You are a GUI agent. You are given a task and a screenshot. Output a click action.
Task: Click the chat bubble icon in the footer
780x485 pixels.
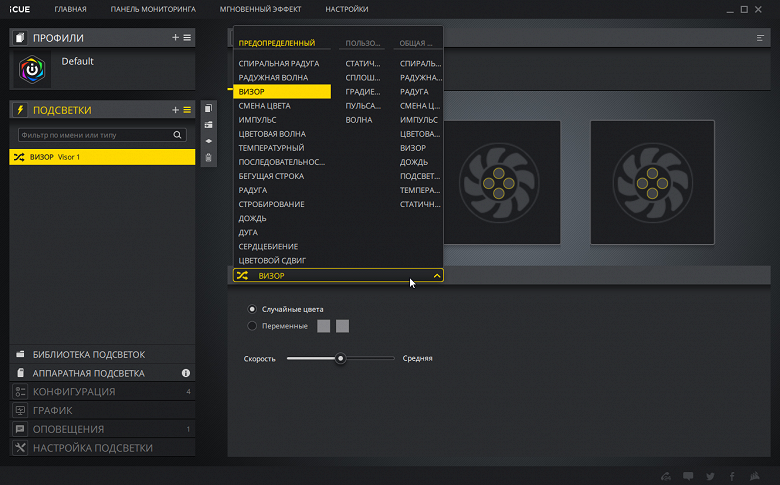[x=688, y=476]
